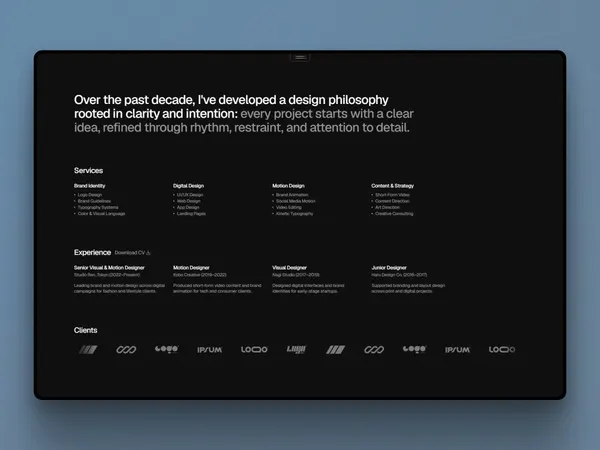600x450 pixels.
Task: Select the Junior Designer job title
Action: point(389,268)
